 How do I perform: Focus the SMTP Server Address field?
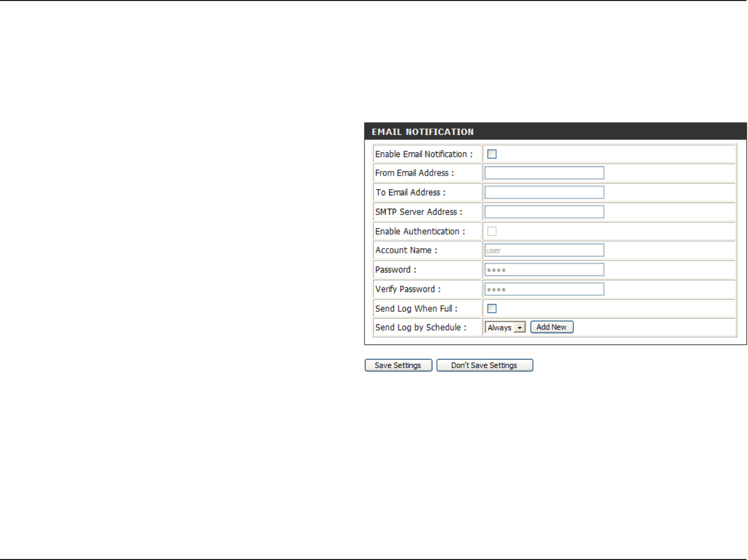tap(544, 212)
